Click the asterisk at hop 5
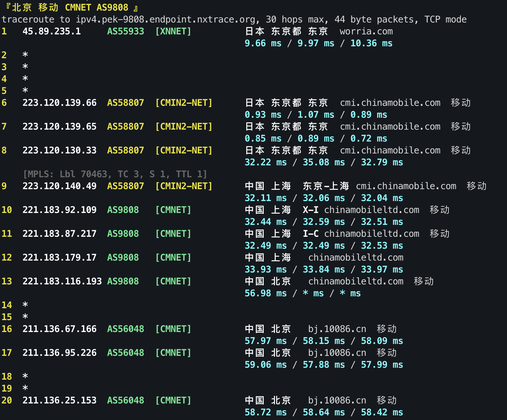 point(25,90)
